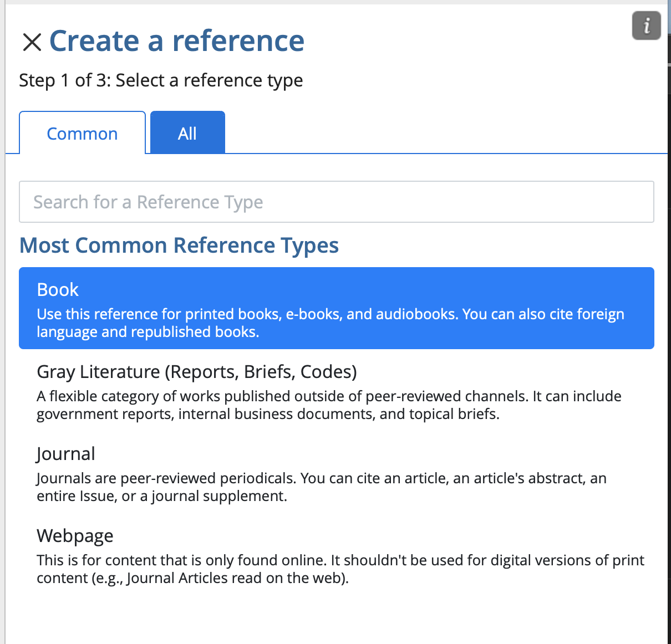Click the gray left border of the panel
Image resolution: width=671 pixels, height=644 pixels.
(2, 333)
